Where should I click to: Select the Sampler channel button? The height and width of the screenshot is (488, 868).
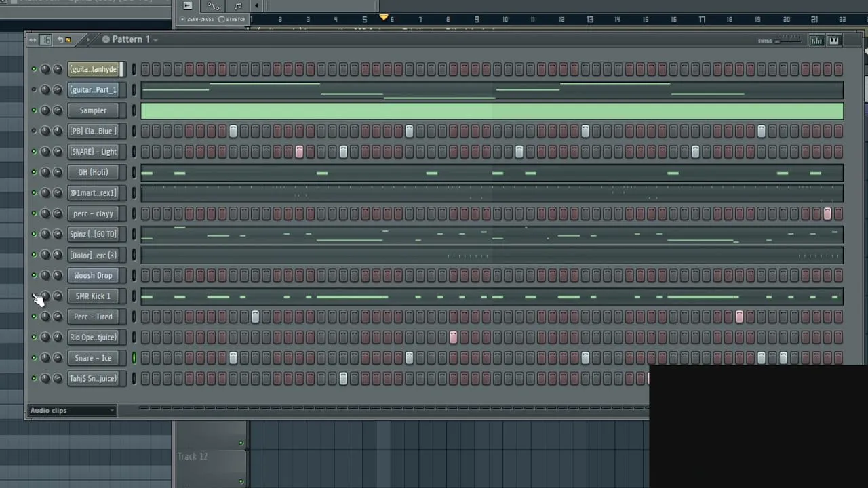pyautogui.click(x=94, y=110)
